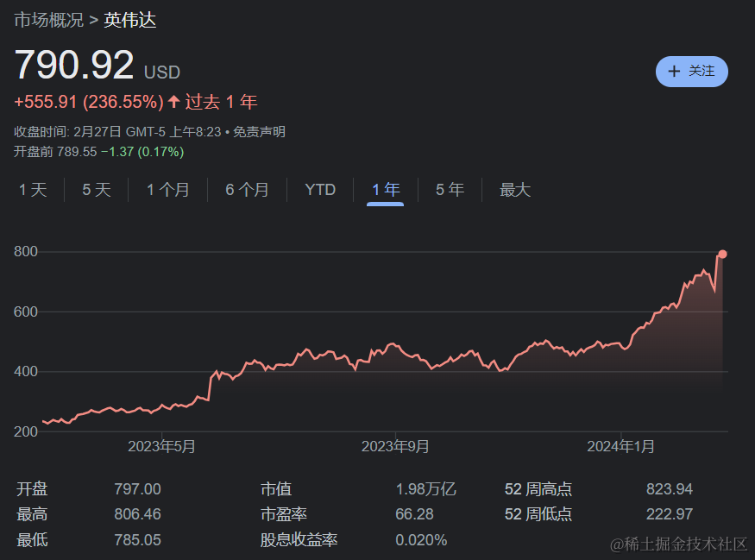Select the 1 年 range tab
This screenshot has height=560, width=755.
pos(386,190)
